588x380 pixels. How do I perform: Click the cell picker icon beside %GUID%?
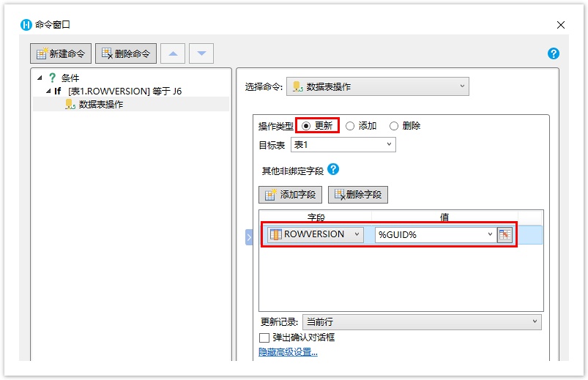coord(505,235)
